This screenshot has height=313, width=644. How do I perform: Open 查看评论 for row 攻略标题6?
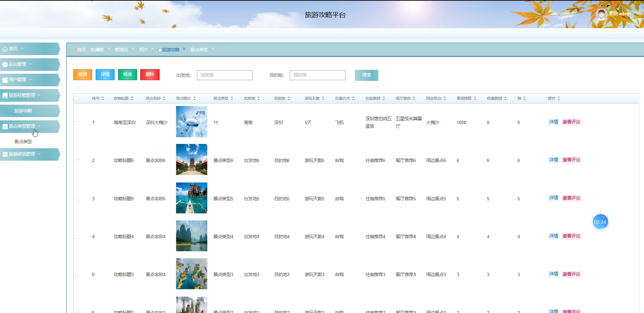click(571, 160)
